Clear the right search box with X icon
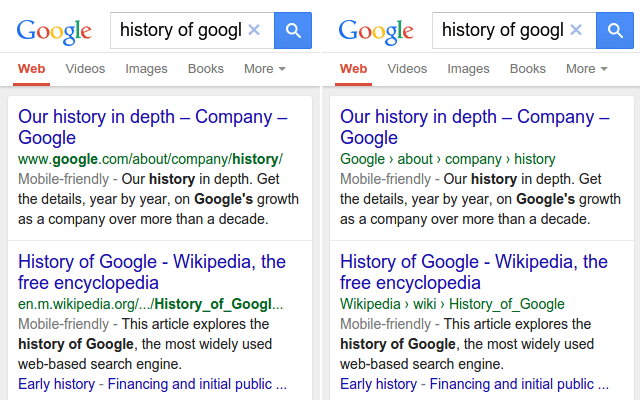This screenshot has height=400, width=640. [x=576, y=30]
